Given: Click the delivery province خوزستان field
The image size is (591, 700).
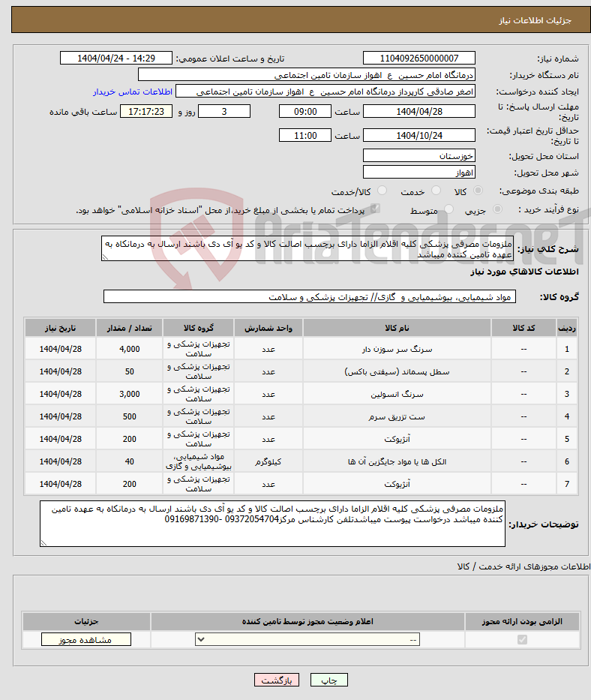Looking at the screenshot, I should (x=418, y=156).
